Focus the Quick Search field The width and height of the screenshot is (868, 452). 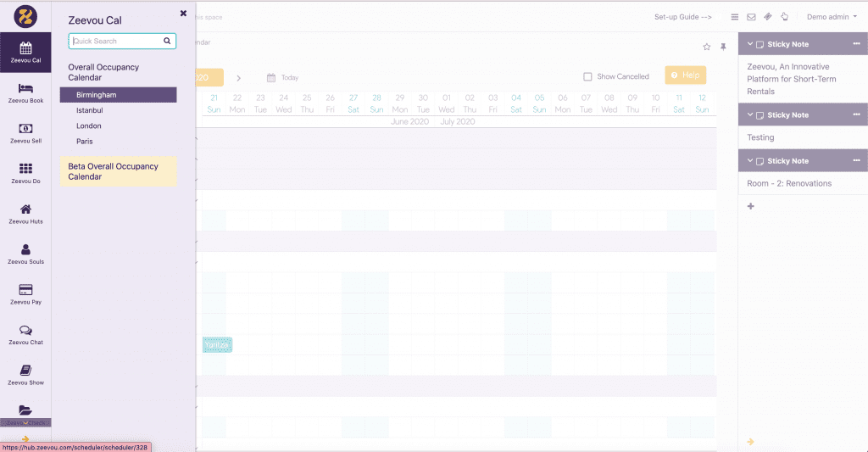coord(122,41)
